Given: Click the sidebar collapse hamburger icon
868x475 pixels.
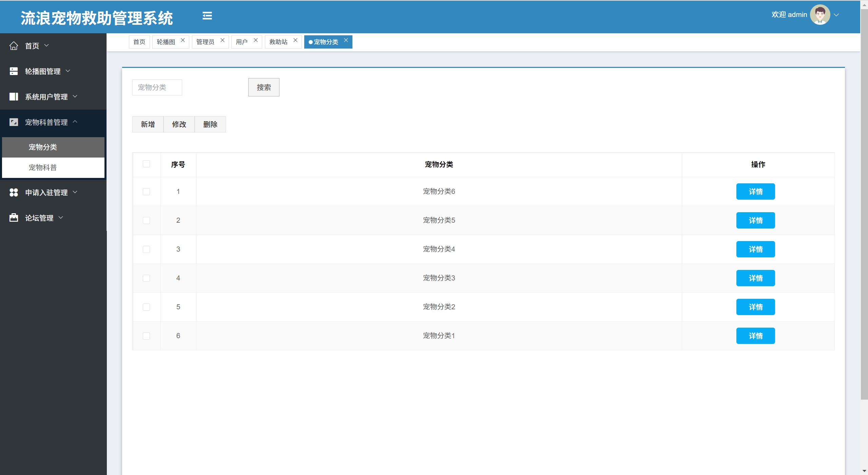Looking at the screenshot, I should coord(207,16).
